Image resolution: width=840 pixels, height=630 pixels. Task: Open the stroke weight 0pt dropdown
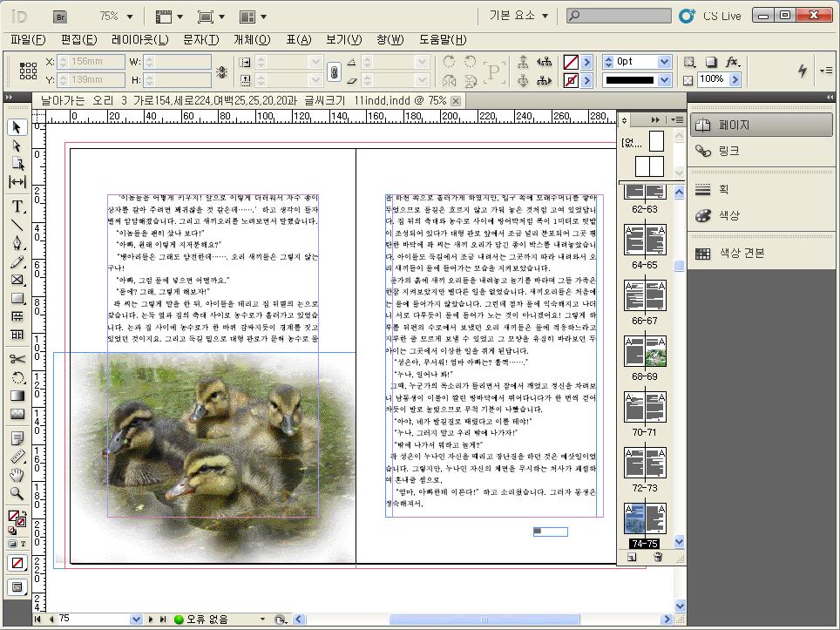tap(664, 62)
